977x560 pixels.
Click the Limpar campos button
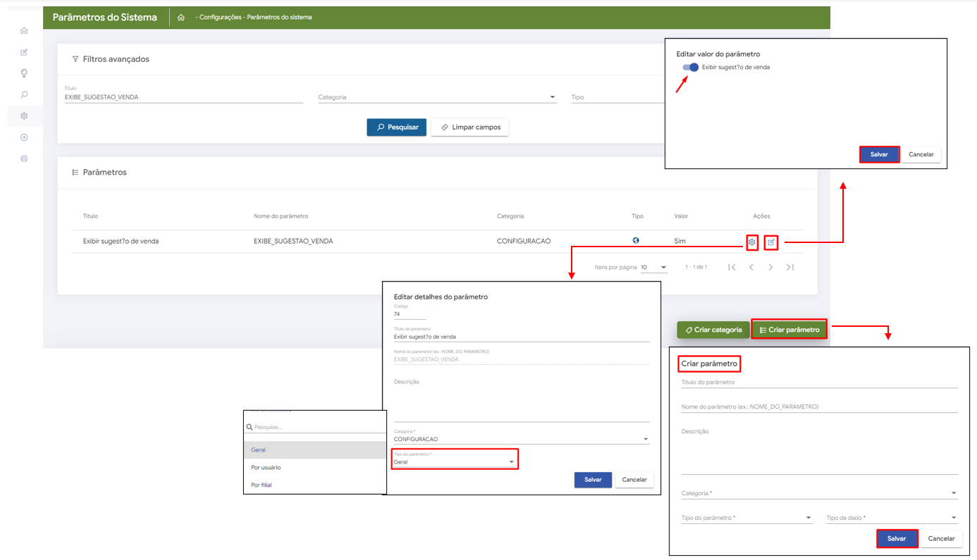pos(470,127)
